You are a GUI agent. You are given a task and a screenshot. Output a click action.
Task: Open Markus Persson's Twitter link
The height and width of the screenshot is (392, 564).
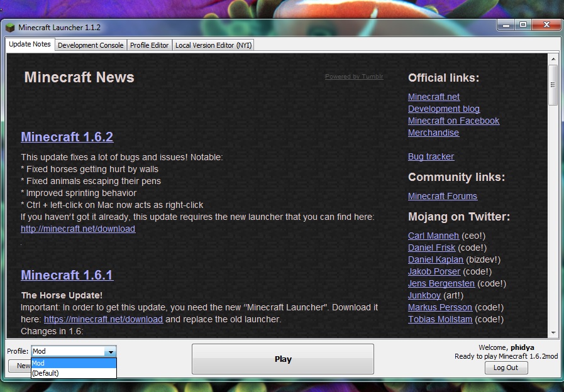pyautogui.click(x=440, y=307)
